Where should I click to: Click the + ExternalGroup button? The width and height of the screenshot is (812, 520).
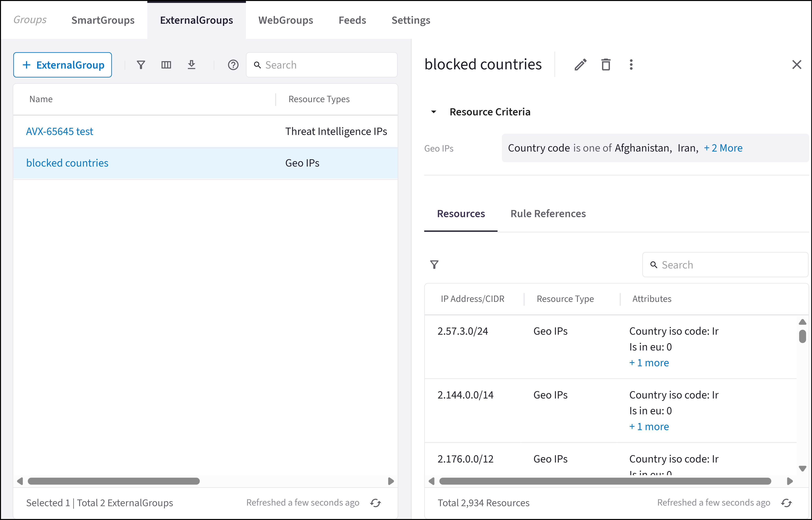click(63, 65)
